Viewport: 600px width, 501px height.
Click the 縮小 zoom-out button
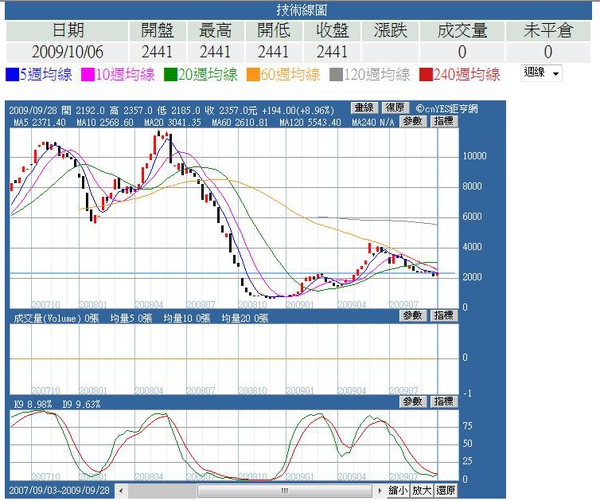(398, 490)
